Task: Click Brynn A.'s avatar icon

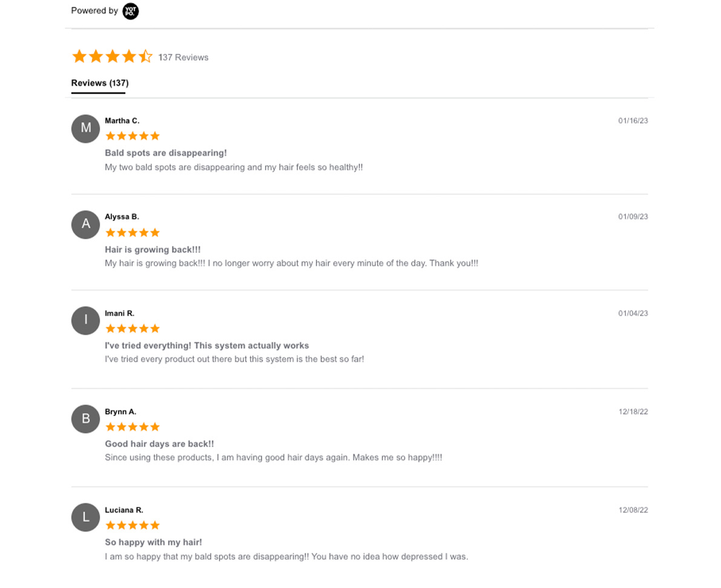Action: pyautogui.click(x=85, y=418)
